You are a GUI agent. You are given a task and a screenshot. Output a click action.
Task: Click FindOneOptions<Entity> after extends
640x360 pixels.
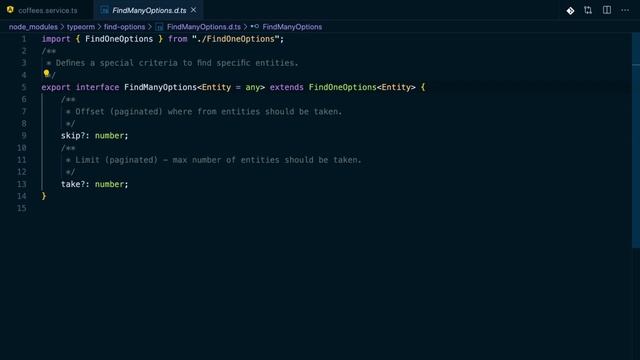[362, 87]
